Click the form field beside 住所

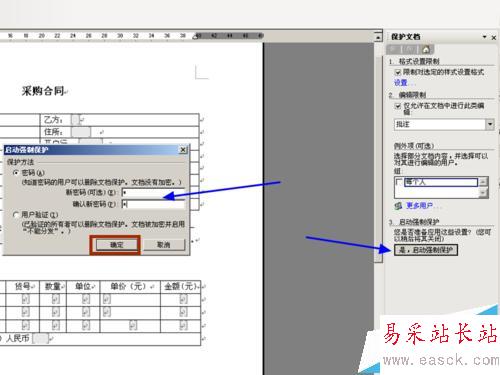(81, 132)
